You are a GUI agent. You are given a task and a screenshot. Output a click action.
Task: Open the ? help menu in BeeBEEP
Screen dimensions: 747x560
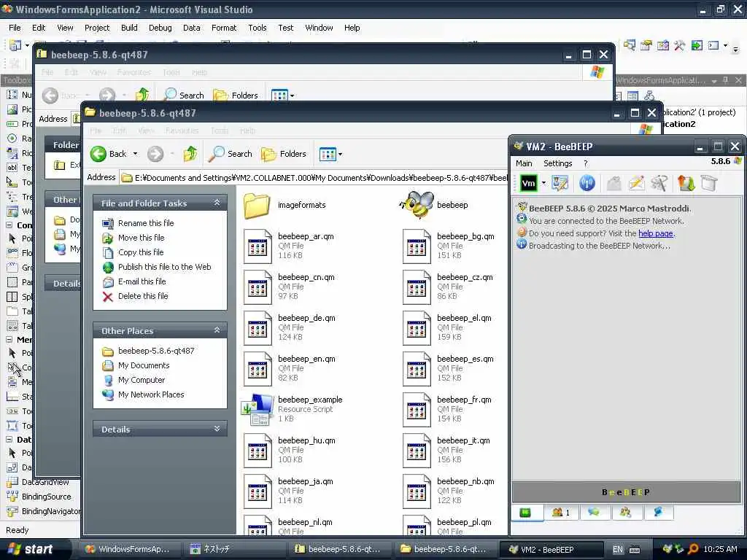click(586, 163)
